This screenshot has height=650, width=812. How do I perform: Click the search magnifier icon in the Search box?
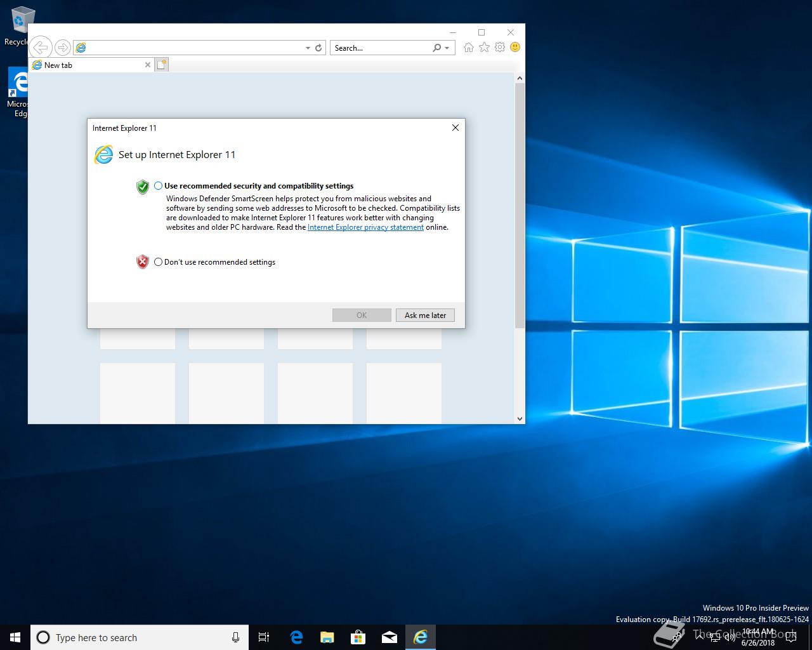(436, 48)
